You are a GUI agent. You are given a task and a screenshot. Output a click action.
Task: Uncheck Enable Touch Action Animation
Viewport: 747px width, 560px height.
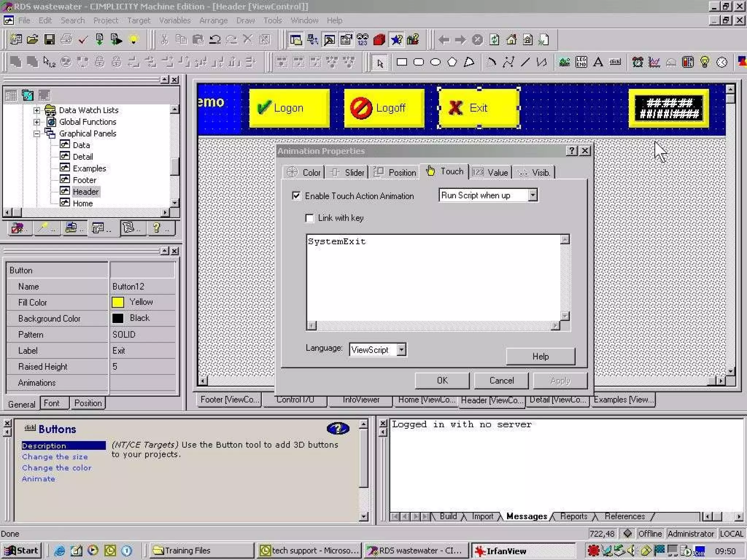pyautogui.click(x=297, y=196)
